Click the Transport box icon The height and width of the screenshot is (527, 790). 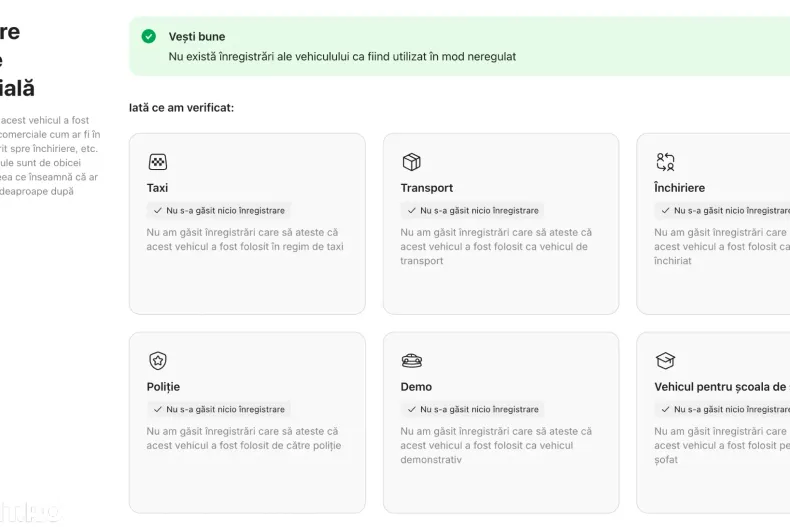411,162
